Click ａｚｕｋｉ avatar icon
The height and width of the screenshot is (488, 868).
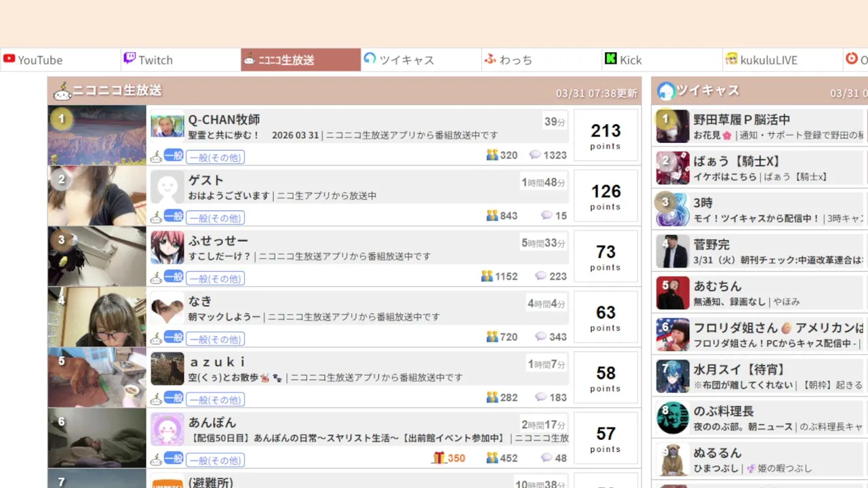pos(167,369)
